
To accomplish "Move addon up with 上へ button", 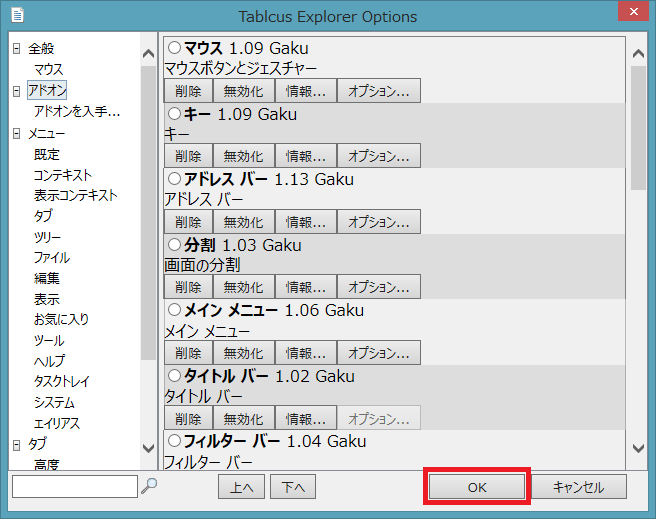I will tap(241, 487).
